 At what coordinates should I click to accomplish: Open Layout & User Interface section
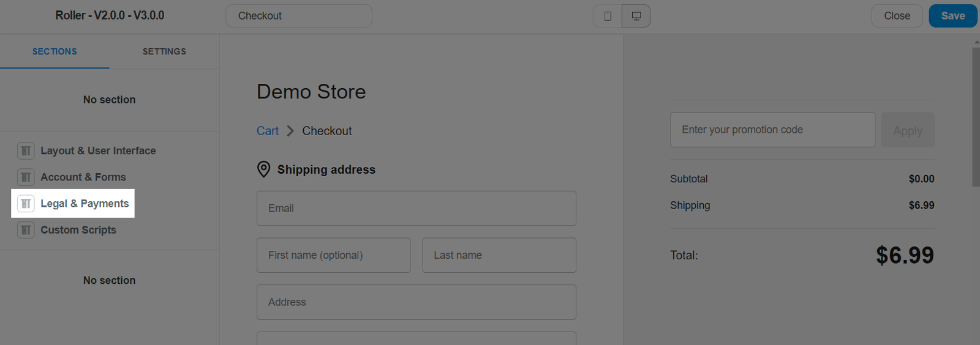click(98, 150)
